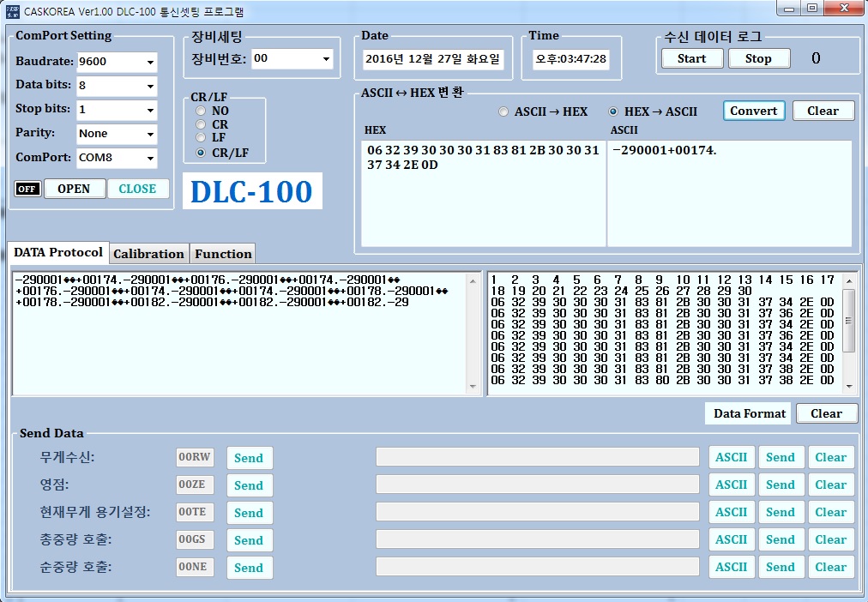Clear the custom field in 현재무게 용기설정 row
The image size is (868, 602).
tap(831, 512)
